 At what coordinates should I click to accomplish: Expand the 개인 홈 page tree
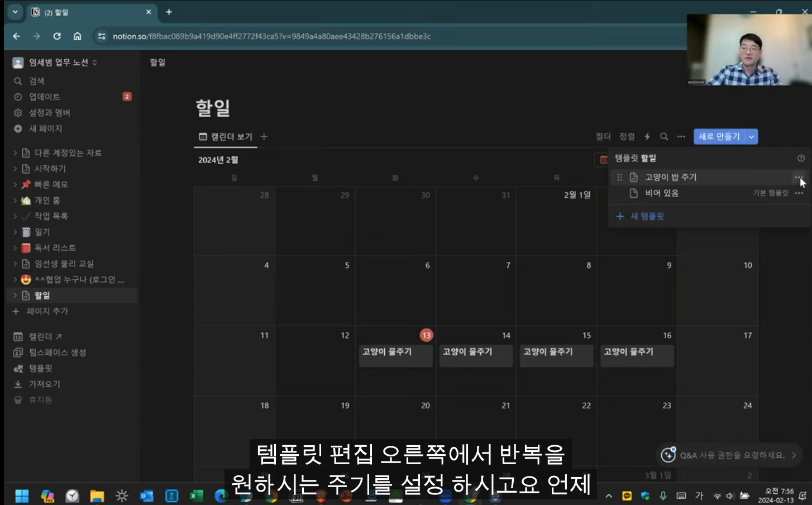[x=15, y=201]
